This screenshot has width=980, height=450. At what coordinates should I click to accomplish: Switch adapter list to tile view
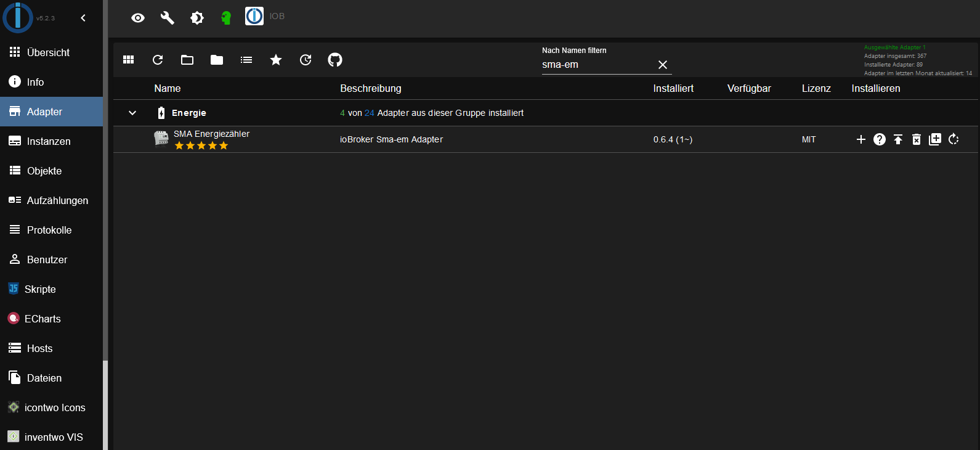click(x=128, y=60)
